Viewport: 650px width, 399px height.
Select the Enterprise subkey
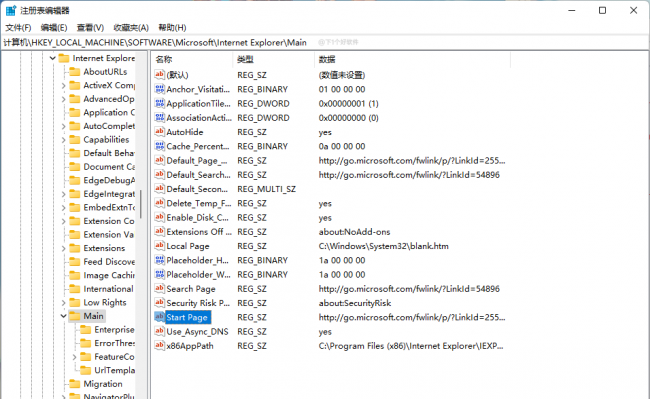114,330
